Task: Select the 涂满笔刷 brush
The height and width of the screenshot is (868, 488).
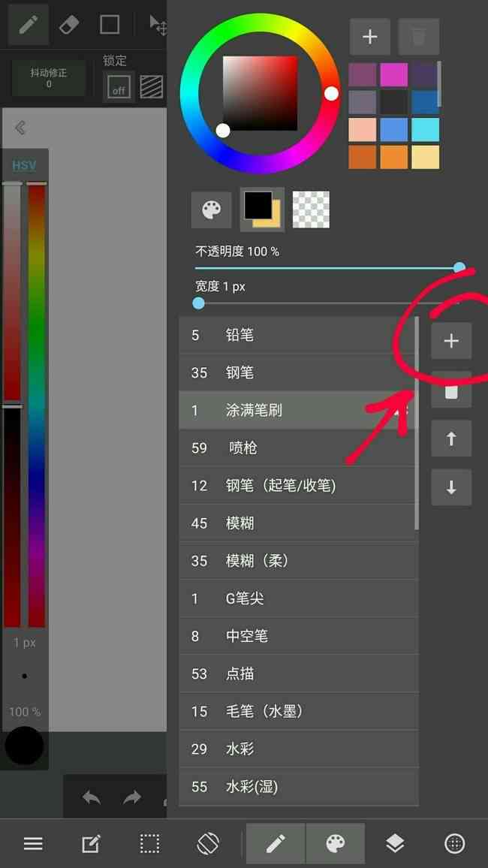Action: [x=297, y=410]
